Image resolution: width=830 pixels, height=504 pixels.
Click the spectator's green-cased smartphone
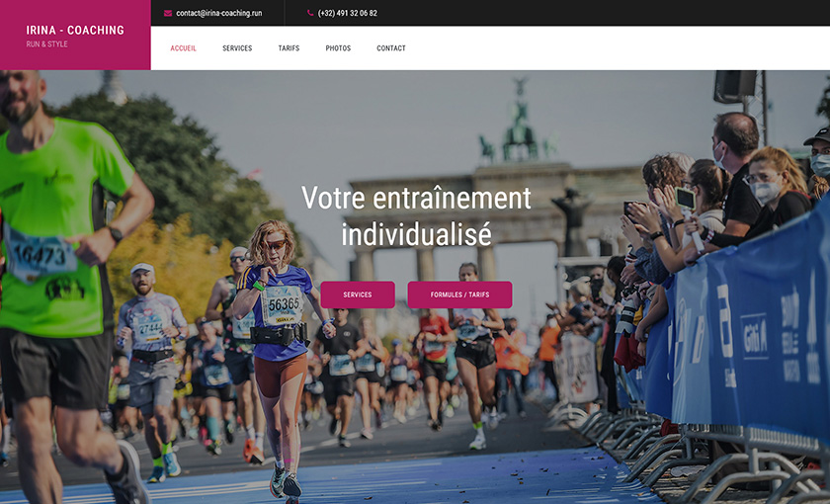(x=685, y=198)
